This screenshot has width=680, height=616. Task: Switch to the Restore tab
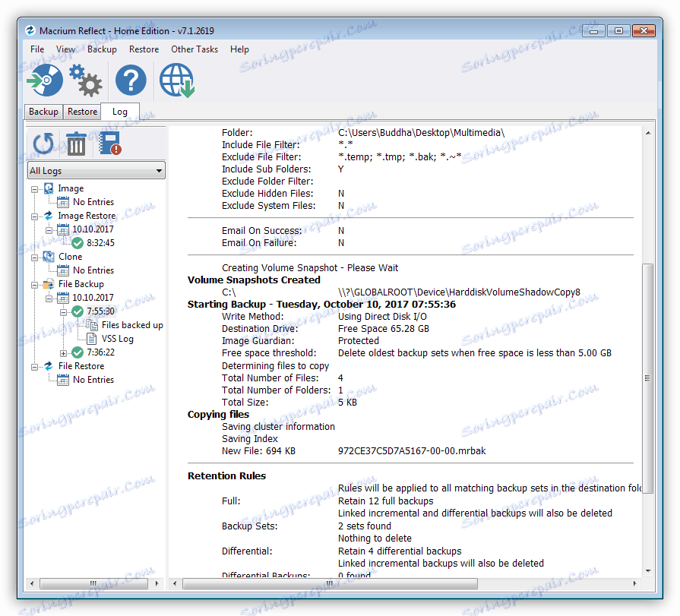pyautogui.click(x=82, y=112)
